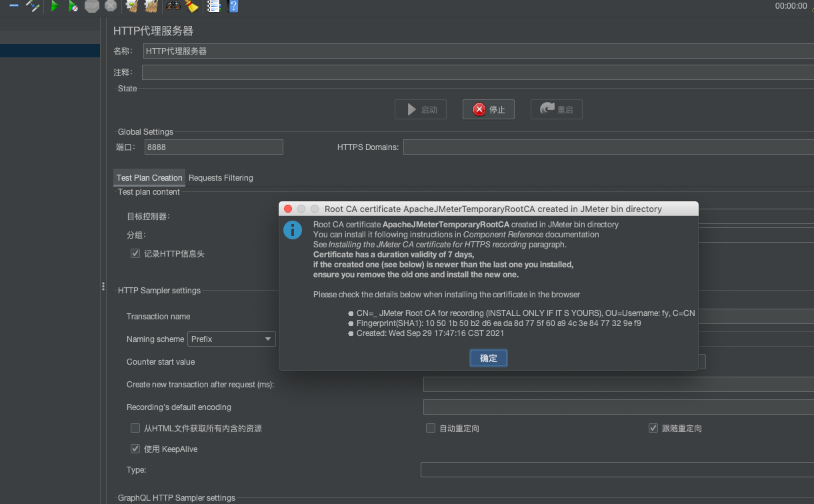Select the highlighted row in left tree
This screenshot has height=504, width=814.
tap(50, 51)
